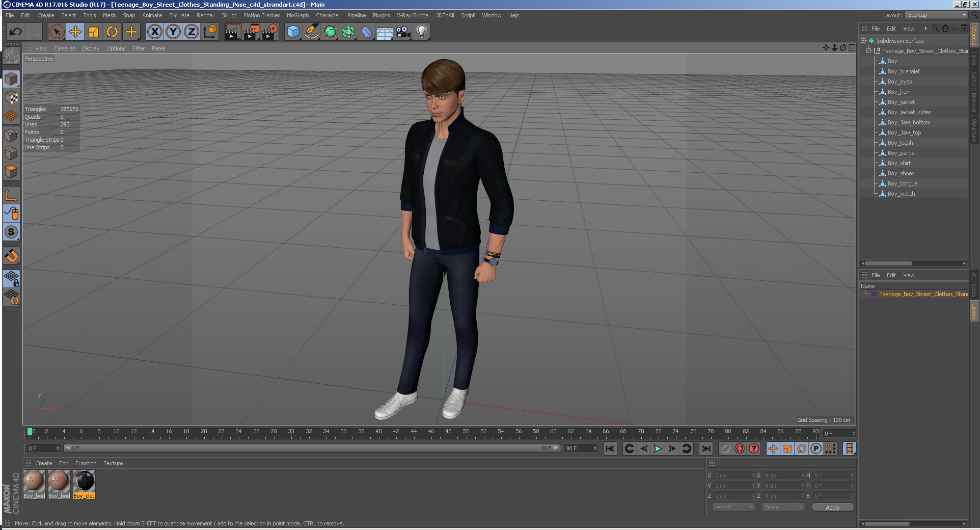
Task: Click the Teenage_Boy layer color swatch
Action: 874,294
